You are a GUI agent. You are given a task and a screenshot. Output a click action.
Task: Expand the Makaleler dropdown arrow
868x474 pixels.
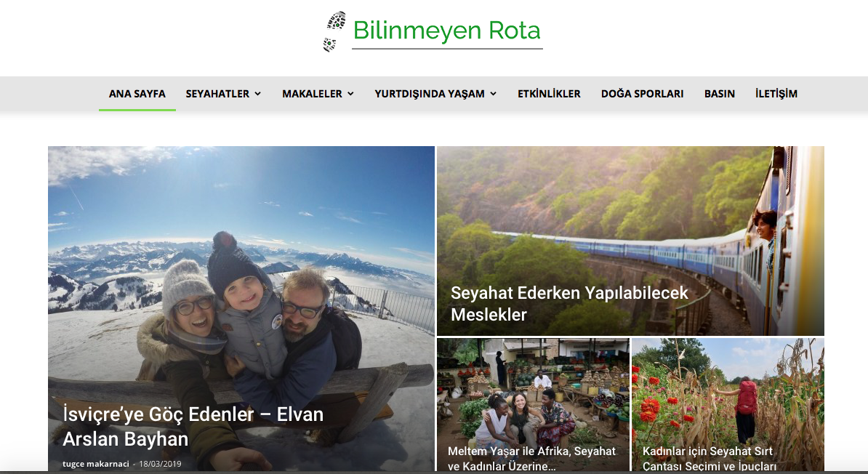(x=350, y=94)
